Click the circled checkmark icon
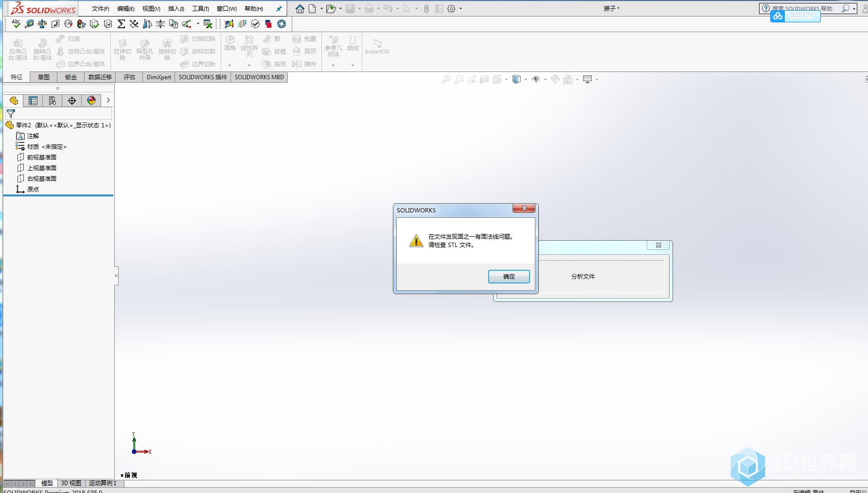The width and height of the screenshot is (868, 493). [255, 24]
